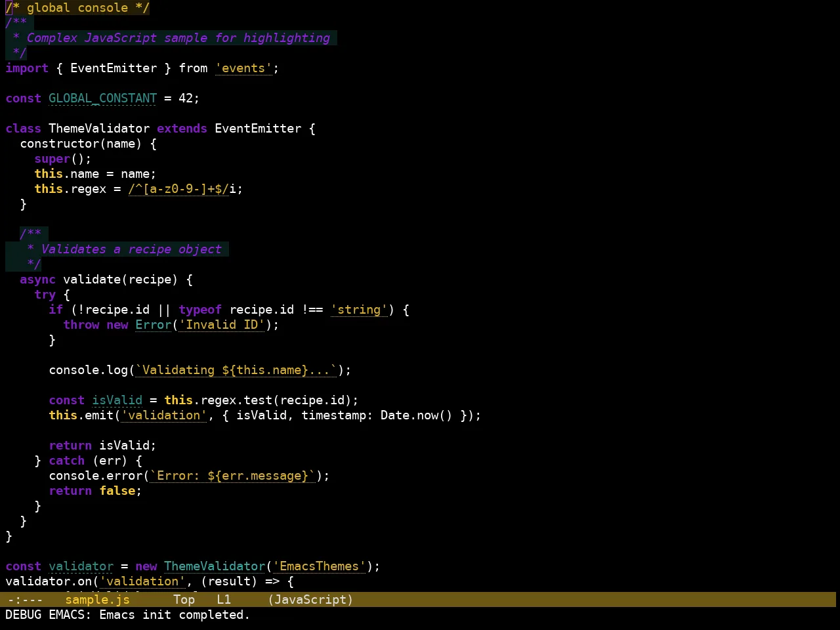This screenshot has width=840, height=630.
Task: Place cursor on '/* global console */' comment
Action: [77, 8]
